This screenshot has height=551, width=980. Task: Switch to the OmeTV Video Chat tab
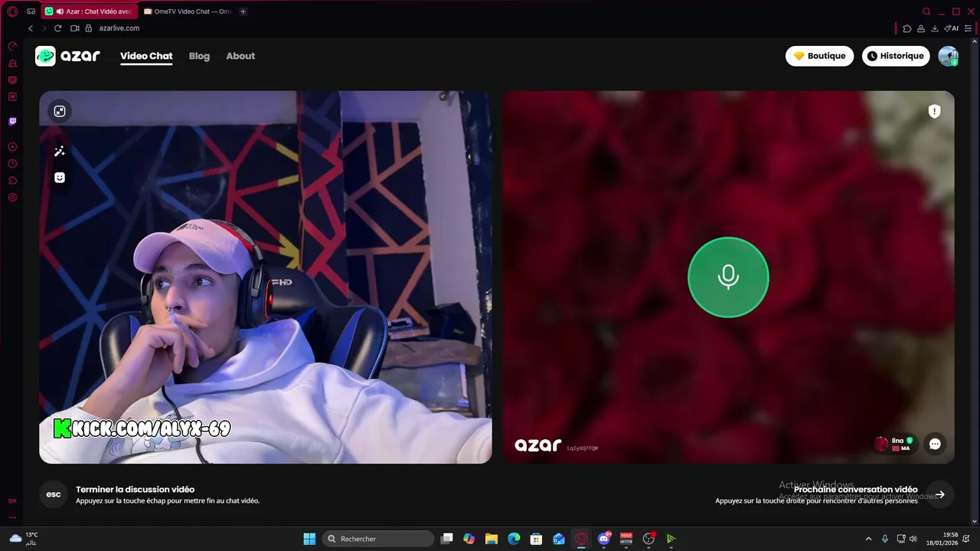(188, 11)
